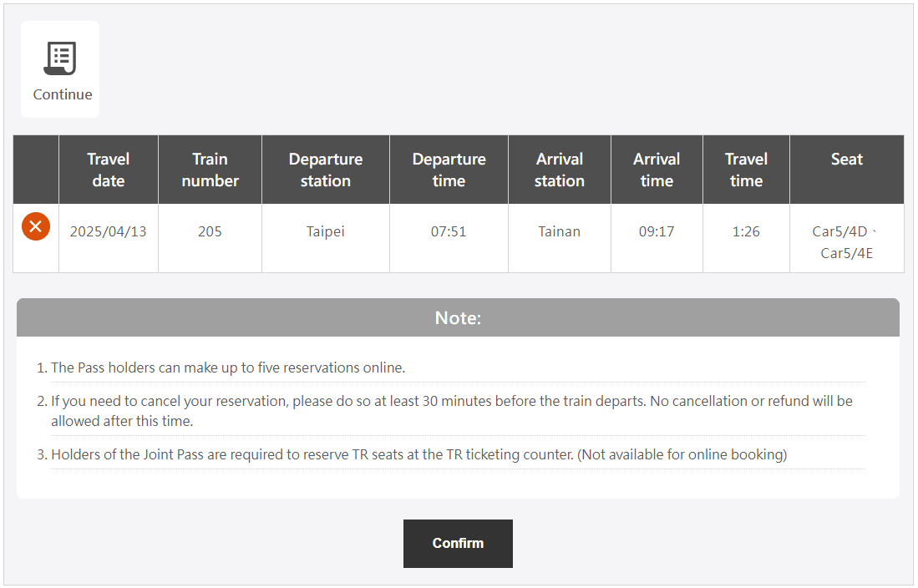Click the Continue receipt icon

pyautogui.click(x=59, y=58)
